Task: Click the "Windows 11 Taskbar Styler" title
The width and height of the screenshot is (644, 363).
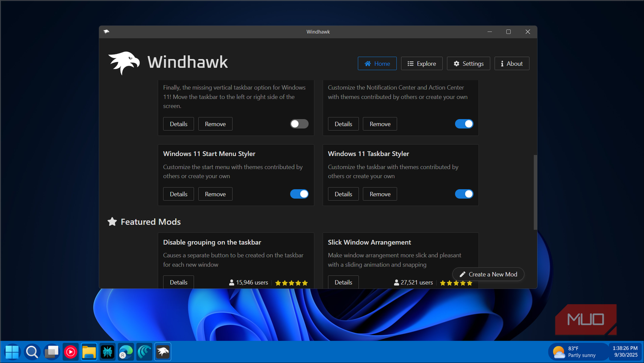Action: pyautogui.click(x=369, y=154)
